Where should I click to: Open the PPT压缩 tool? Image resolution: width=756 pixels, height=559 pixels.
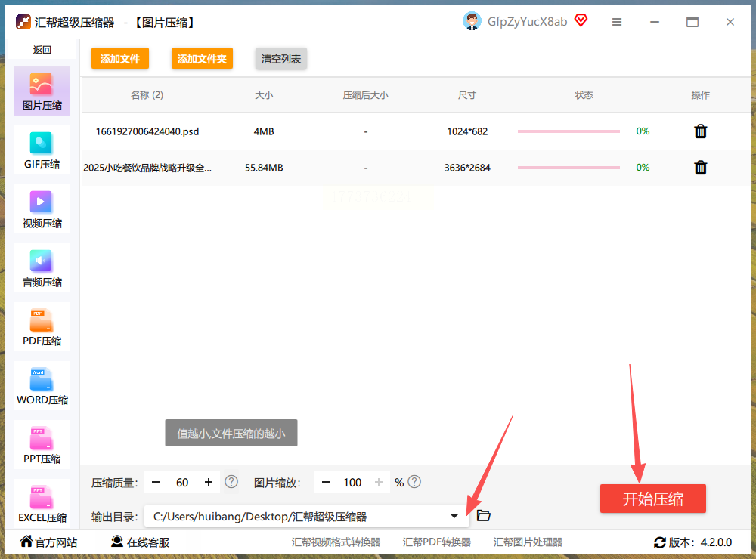tap(42, 444)
